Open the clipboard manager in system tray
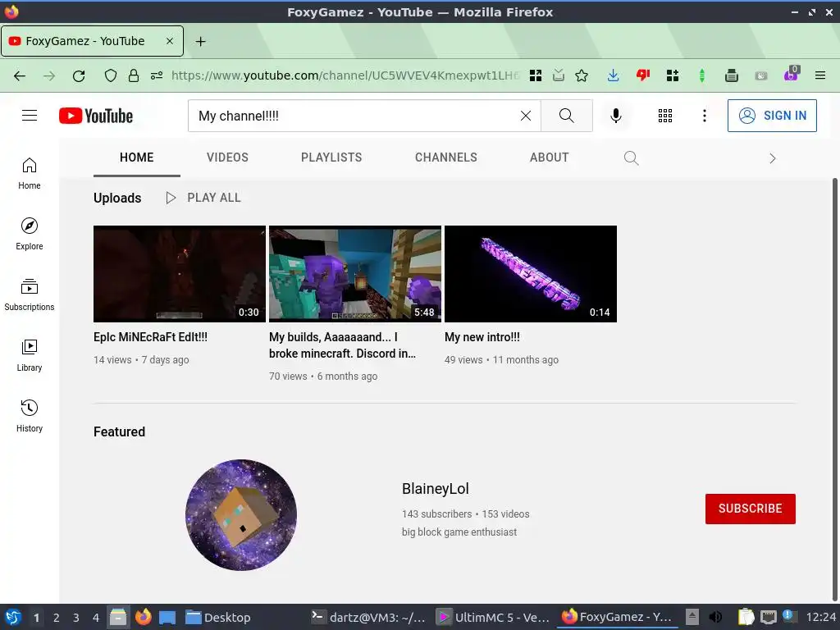Viewport: 840px width, 630px height. pyautogui.click(x=745, y=618)
